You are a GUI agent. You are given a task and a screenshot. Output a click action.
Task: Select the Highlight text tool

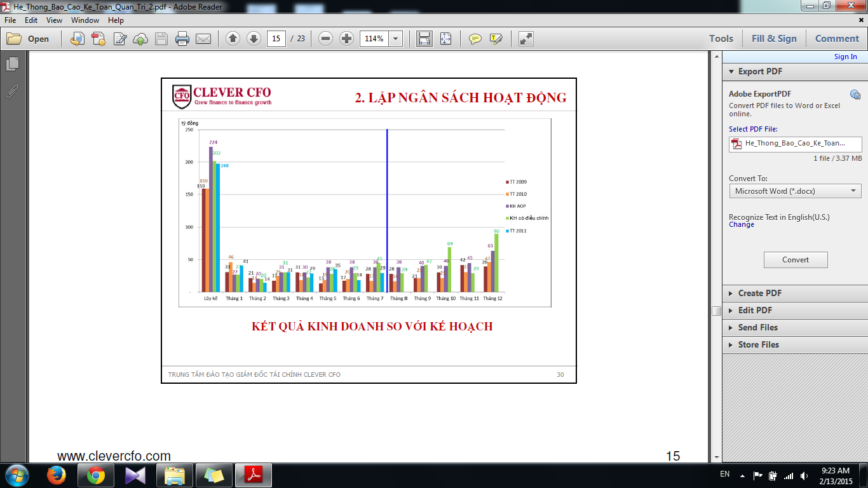(x=496, y=39)
